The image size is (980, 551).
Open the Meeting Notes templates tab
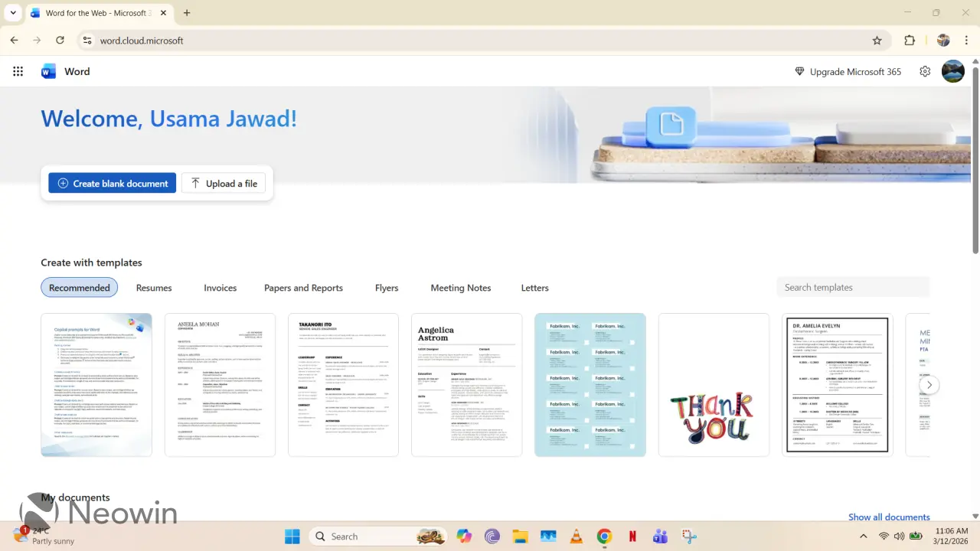pos(460,288)
